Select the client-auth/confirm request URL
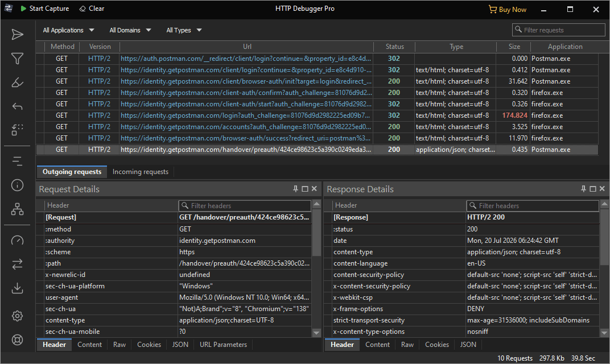The image size is (610, 364). tap(246, 93)
